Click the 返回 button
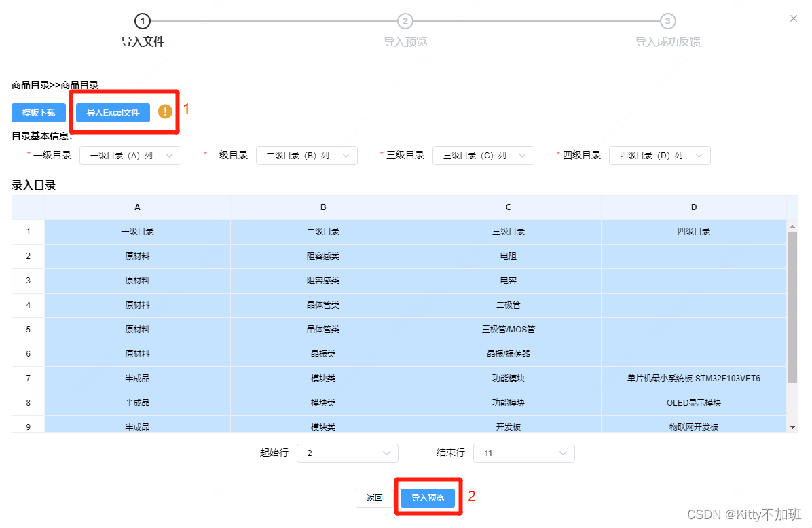Screen dimensions: 812x528 [x=374, y=498]
